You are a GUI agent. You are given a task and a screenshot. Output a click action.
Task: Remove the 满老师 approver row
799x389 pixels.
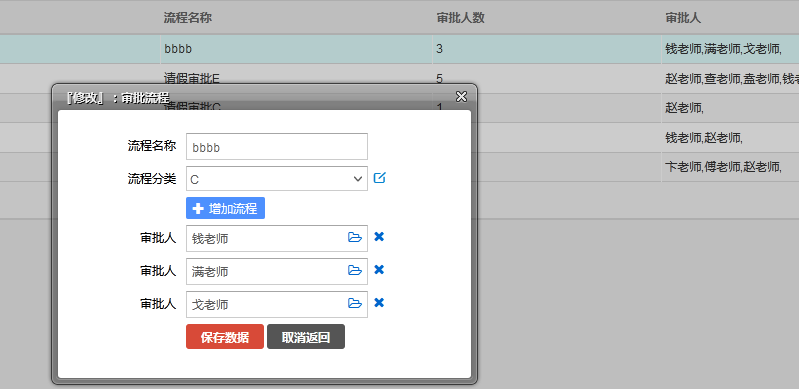[379, 270]
